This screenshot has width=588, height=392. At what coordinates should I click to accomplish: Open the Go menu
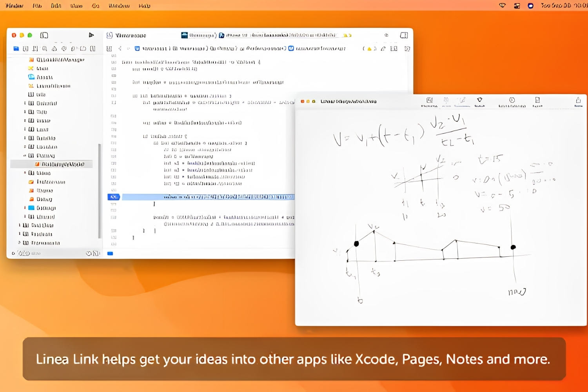coord(95,5)
